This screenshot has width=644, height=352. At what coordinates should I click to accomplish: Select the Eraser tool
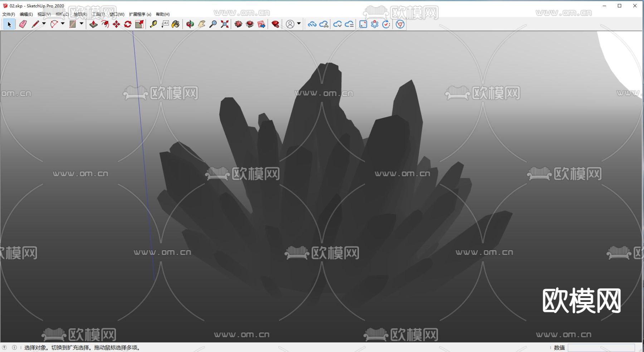(x=23, y=24)
